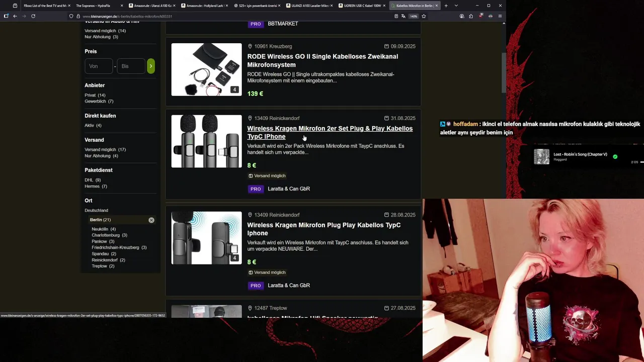This screenshot has height=362, width=644.
Task: Open Wireless Kragen Mikrofon 2er Set listing
Action: (x=330, y=132)
